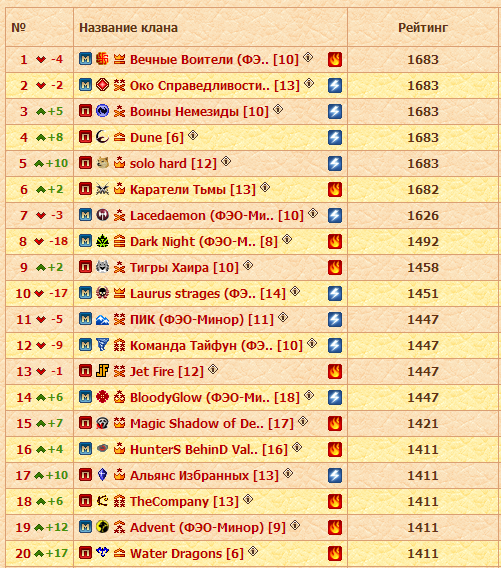
Task: Open the Lacedaemon clan link
Action: coord(217,216)
